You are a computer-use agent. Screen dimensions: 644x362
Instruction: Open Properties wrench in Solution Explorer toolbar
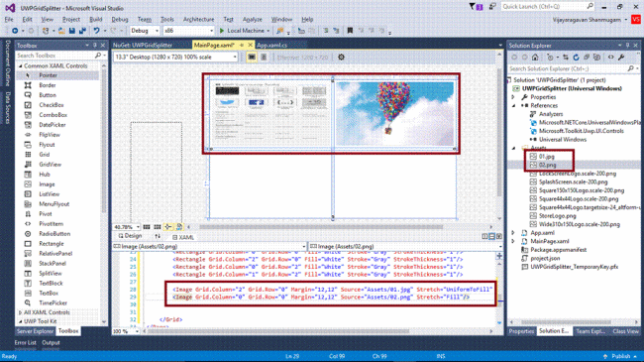coord(621,58)
